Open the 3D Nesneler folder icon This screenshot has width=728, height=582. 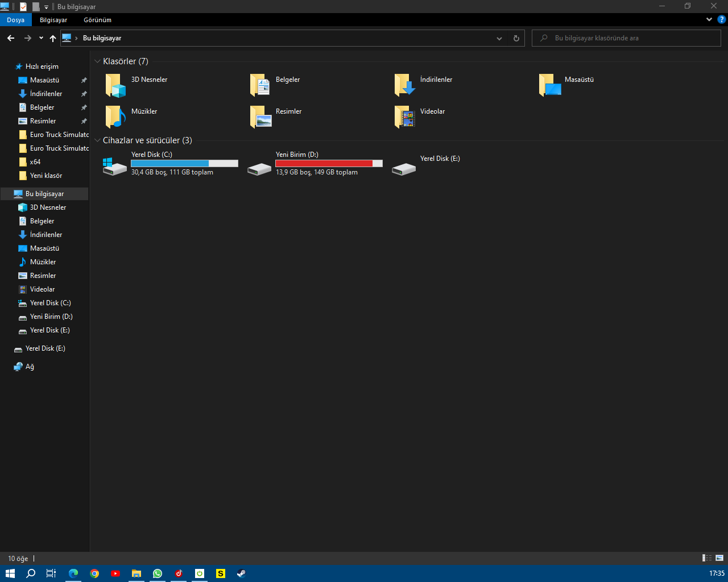pos(115,85)
